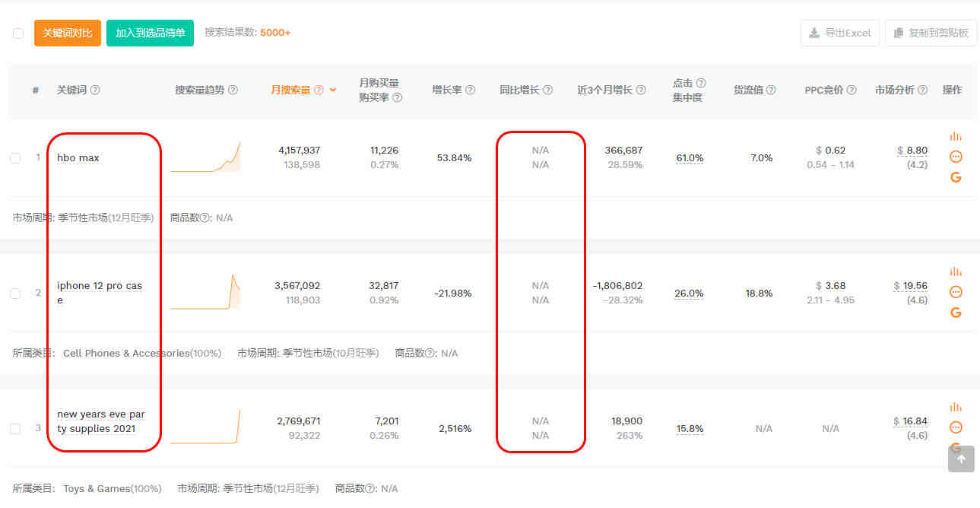This screenshot has width=980, height=508.
Task: Click the 2,769,671 monthly search volume
Action: [x=299, y=421]
